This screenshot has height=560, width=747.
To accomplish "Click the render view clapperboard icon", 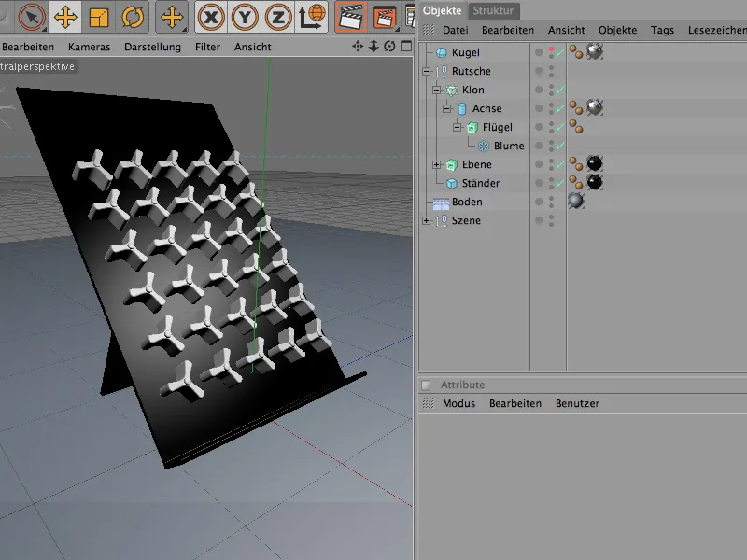I will tap(351, 17).
